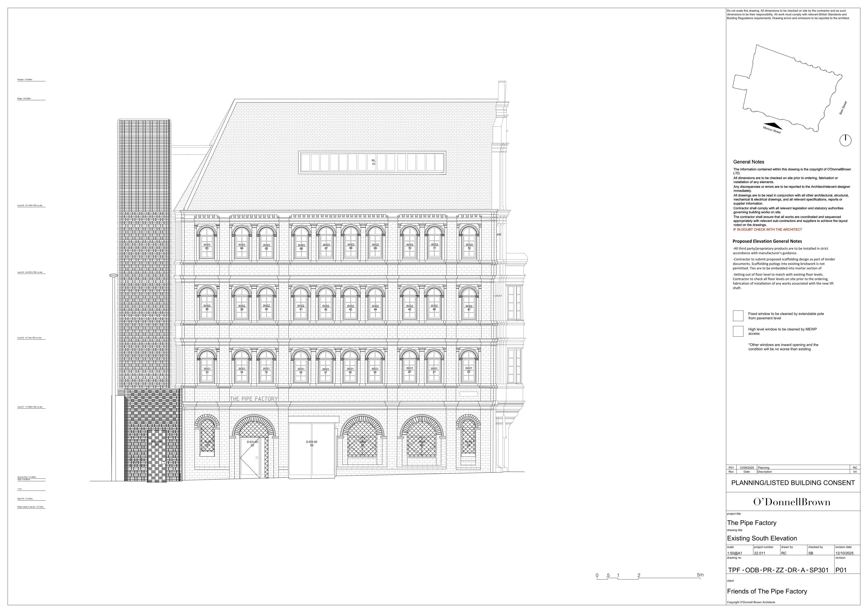This screenshot has height=613, width=868.
Task: Click the large revision code P01 beside drawing number
Action: click(x=841, y=570)
